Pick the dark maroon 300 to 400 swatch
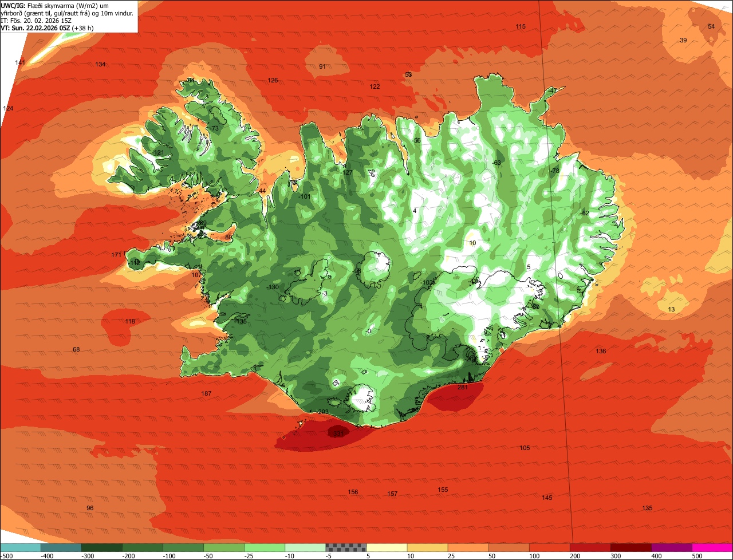 coord(630,547)
